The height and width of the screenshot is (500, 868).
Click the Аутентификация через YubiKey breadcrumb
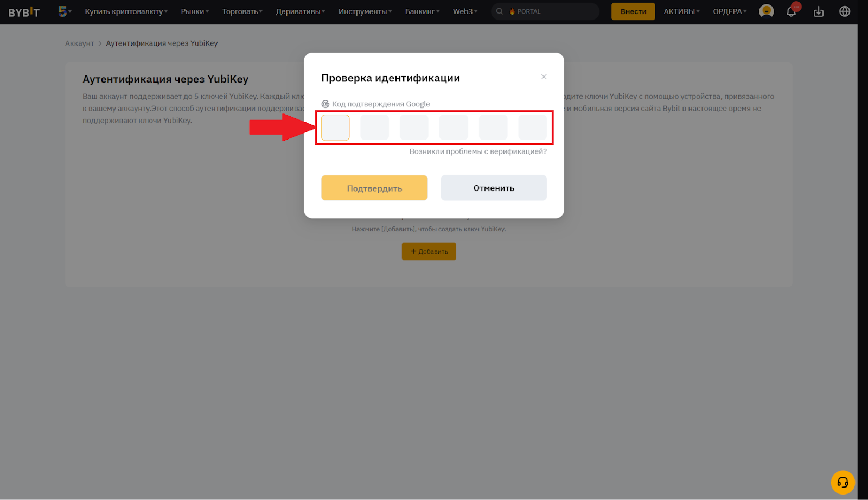click(162, 43)
